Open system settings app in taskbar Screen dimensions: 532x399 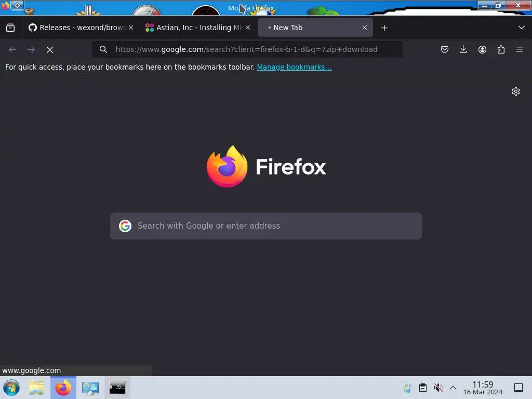[90, 388]
